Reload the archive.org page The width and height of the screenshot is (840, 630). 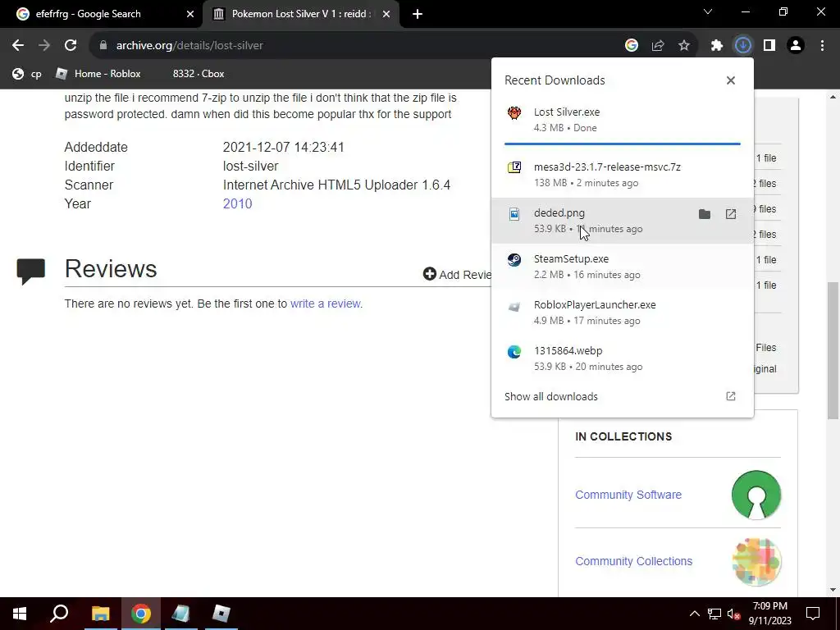coord(71,46)
